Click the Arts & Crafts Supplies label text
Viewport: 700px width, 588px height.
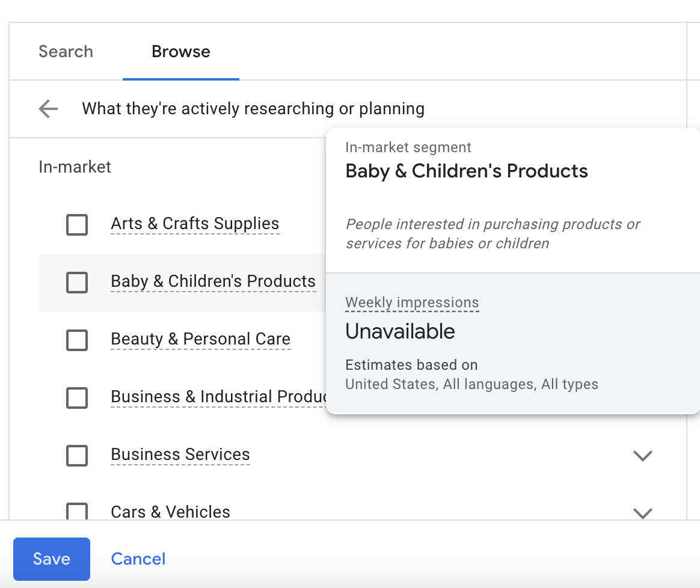click(195, 224)
